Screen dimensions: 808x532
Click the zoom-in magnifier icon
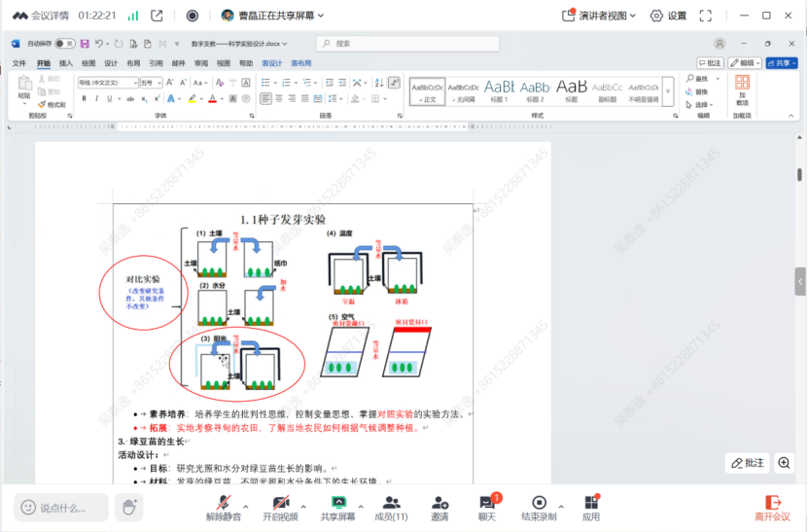click(785, 463)
